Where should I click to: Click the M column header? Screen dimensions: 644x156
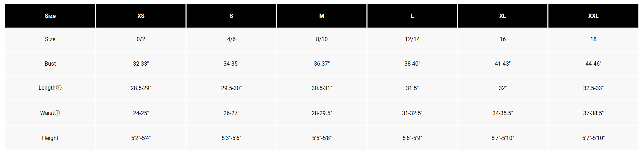[x=322, y=16]
